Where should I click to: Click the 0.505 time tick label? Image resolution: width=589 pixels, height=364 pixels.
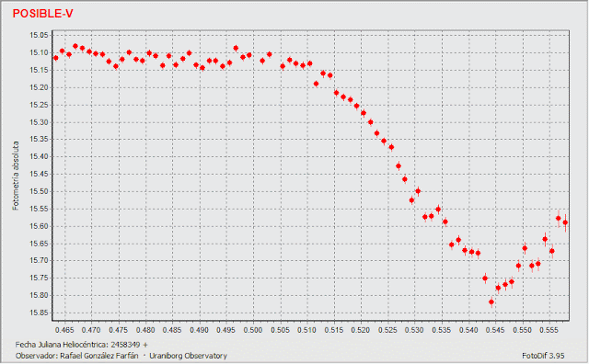pos(281,330)
